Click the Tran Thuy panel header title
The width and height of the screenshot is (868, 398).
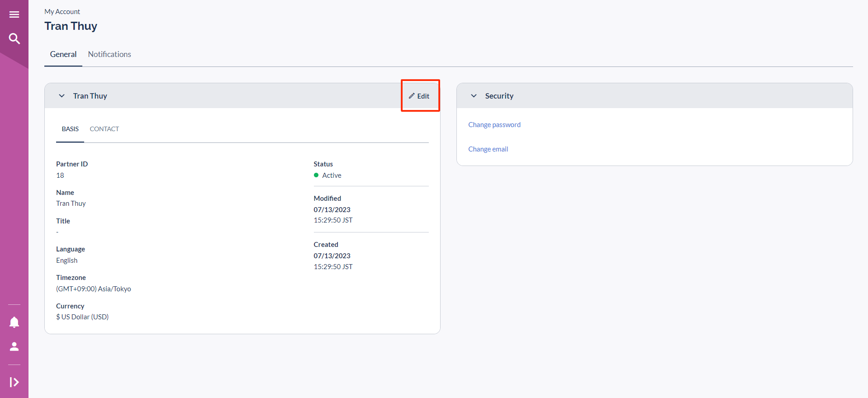coord(90,96)
